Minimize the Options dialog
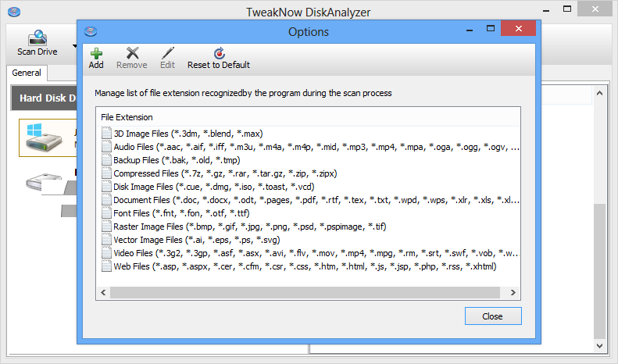618x364 pixels. [x=470, y=29]
